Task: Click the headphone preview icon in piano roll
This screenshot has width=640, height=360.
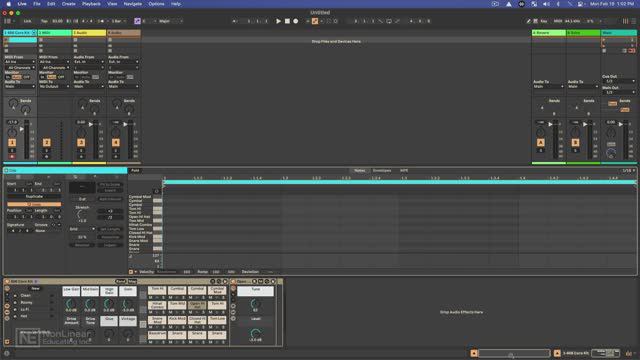Action: (x=156, y=191)
